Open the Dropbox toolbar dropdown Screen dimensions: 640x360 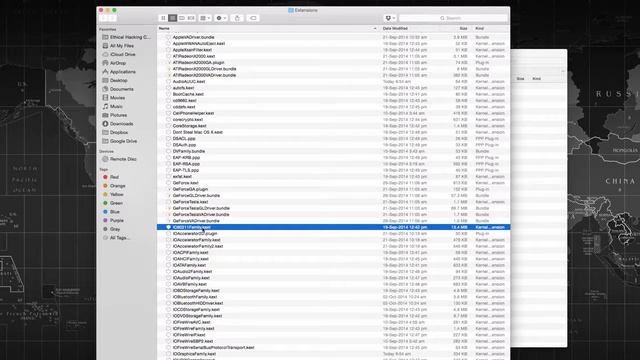[x=390, y=18]
